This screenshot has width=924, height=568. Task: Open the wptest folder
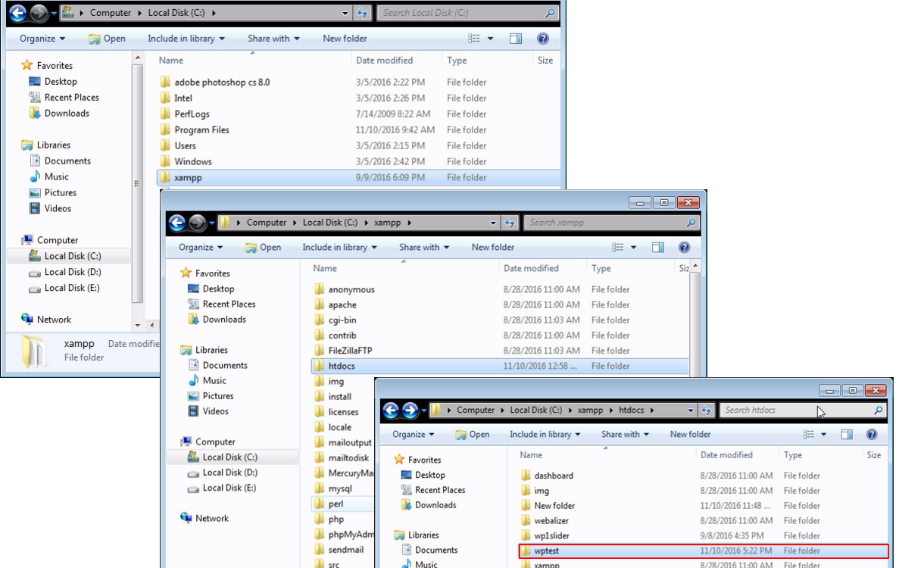point(546,551)
